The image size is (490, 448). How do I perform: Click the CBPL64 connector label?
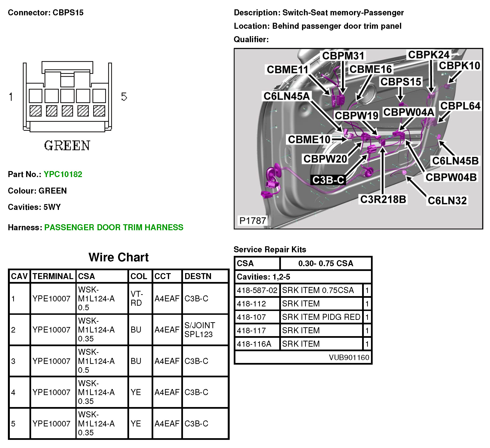pos(460,106)
